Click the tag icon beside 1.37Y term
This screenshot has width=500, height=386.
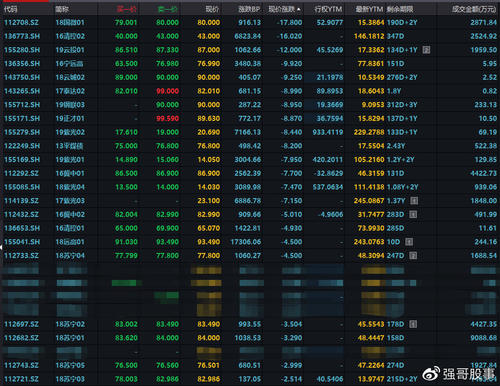coord(414,201)
